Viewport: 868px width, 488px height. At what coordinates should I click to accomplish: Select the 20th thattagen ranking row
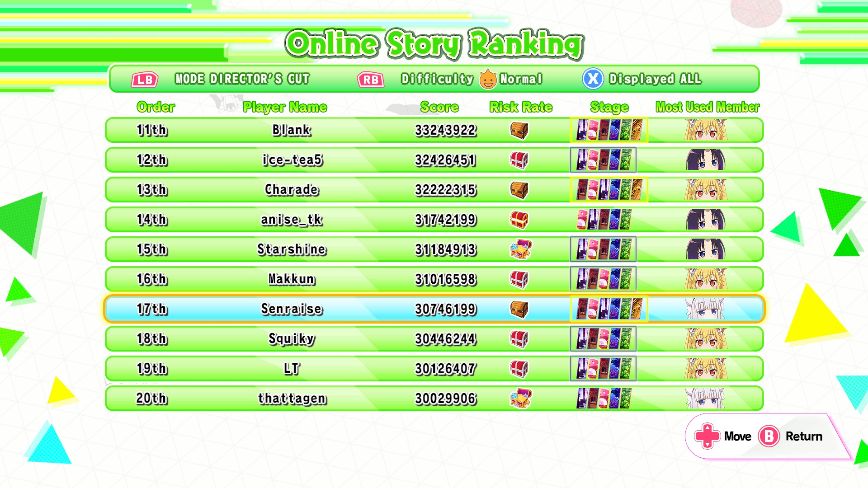[x=434, y=399]
